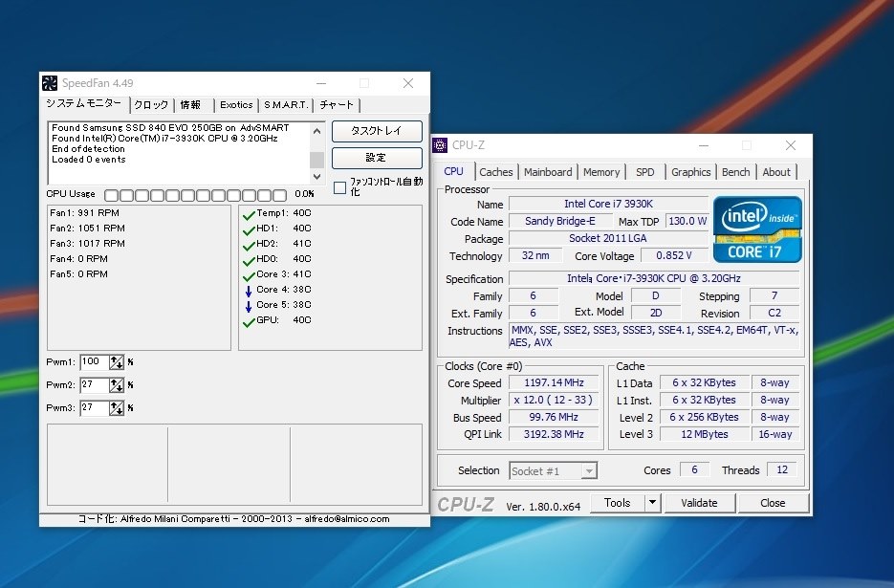Click the SpeedFan fan icon in title bar

50,83
